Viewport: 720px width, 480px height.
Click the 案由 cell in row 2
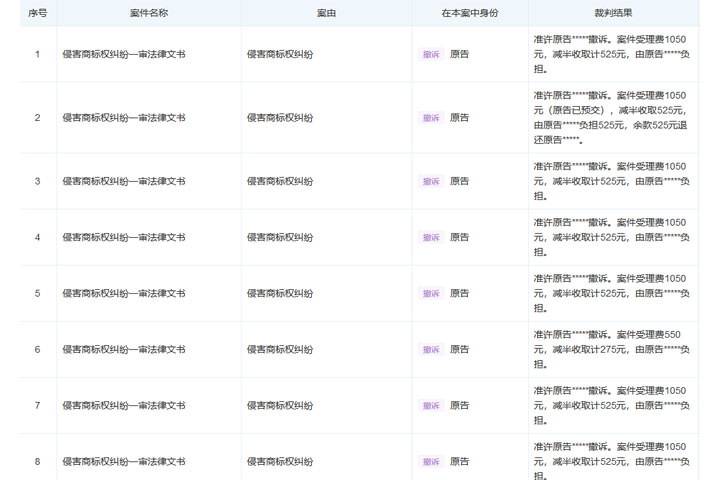[x=280, y=118]
